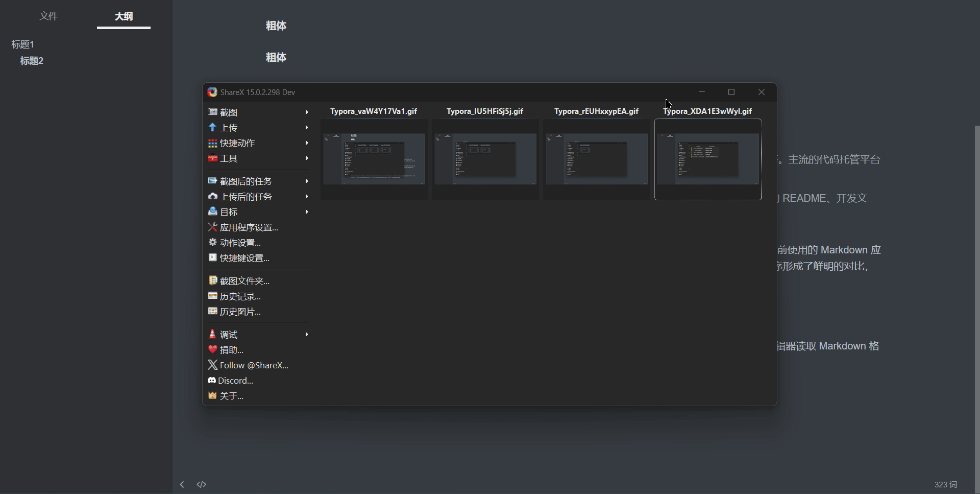The image size is (980, 494).
Task: Click the 关于 crown icon
Action: [x=213, y=395]
